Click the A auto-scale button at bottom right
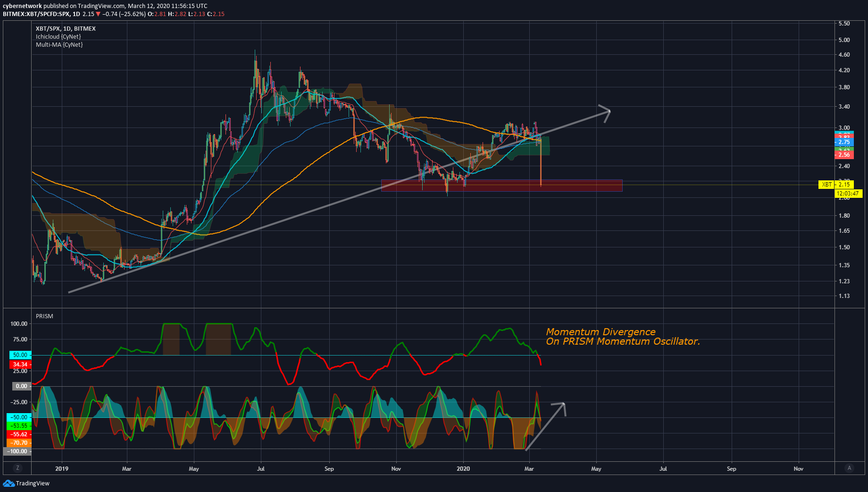Image resolution: width=868 pixels, height=492 pixels. (849, 468)
